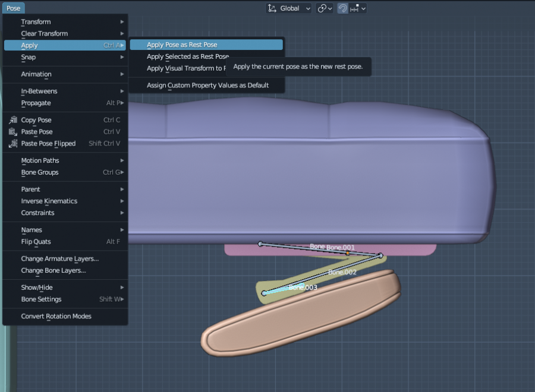Open the Pose menu in header
This screenshot has height=392, width=535.
13,8
